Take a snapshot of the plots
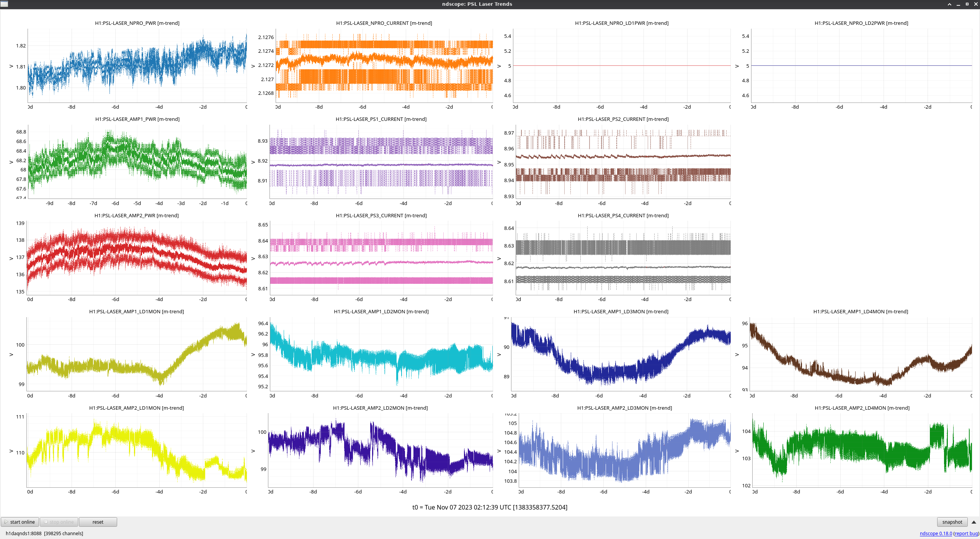980x539 pixels. tap(952, 522)
